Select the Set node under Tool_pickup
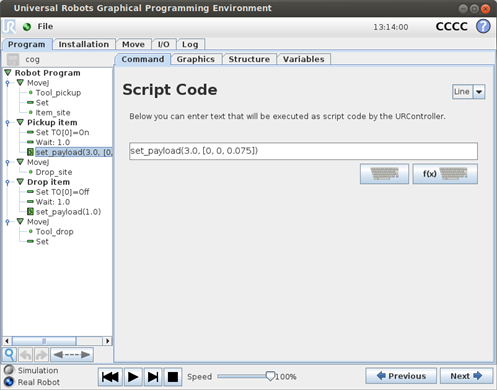 point(42,102)
